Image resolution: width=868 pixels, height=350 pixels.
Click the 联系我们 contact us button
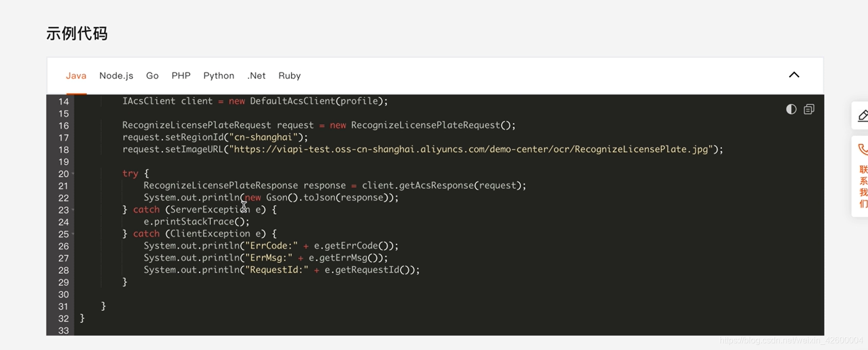click(863, 186)
